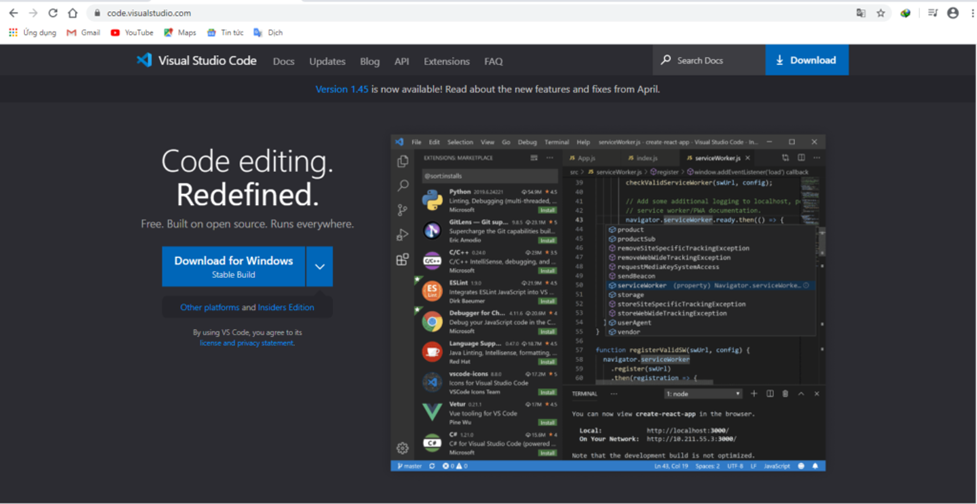Click the new terminal plus icon
Image resolution: width=977 pixels, height=504 pixels.
pyautogui.click(x=753, y=394)
